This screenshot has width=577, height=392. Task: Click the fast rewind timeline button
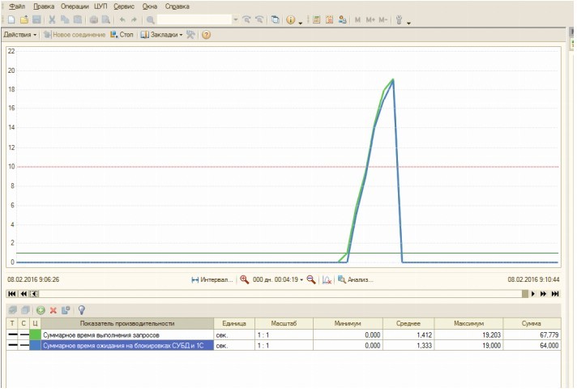click(x=24, y=294)
